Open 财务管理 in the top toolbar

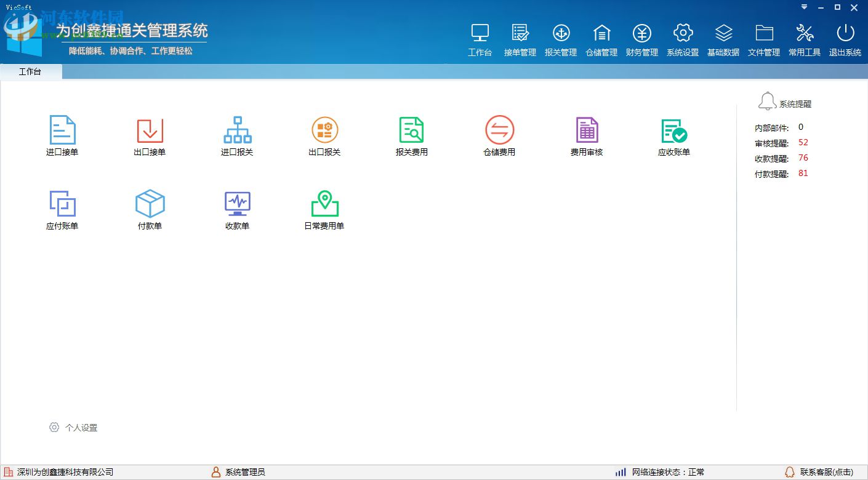[642, 40]
